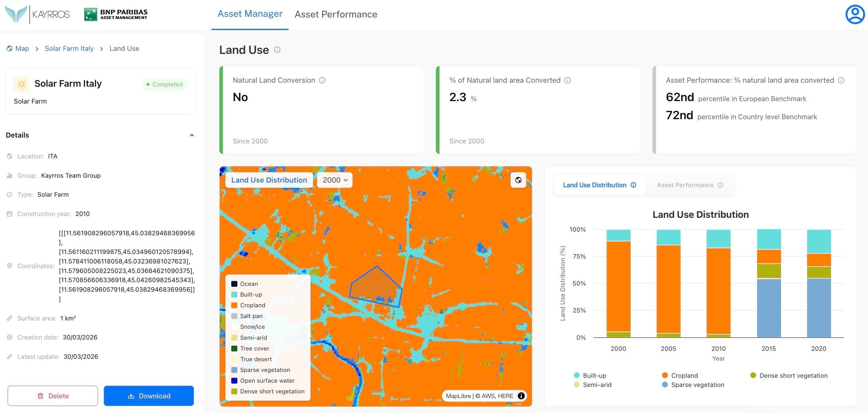Image resolution: width=868 pixels, height=413 pixels.
Task: Click the Cropland color swatch in map legend
Action: pos(234,305)
